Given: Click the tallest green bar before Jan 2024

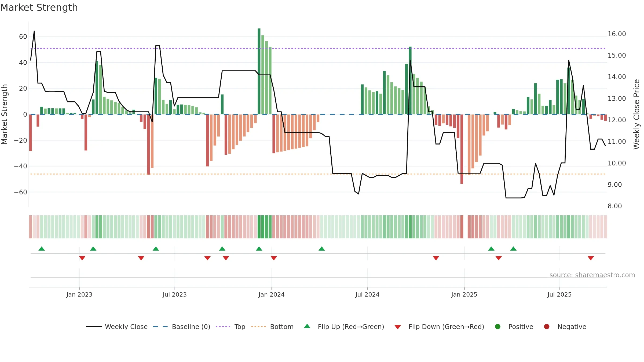Looking at the screenshot, I should [259, 71].
